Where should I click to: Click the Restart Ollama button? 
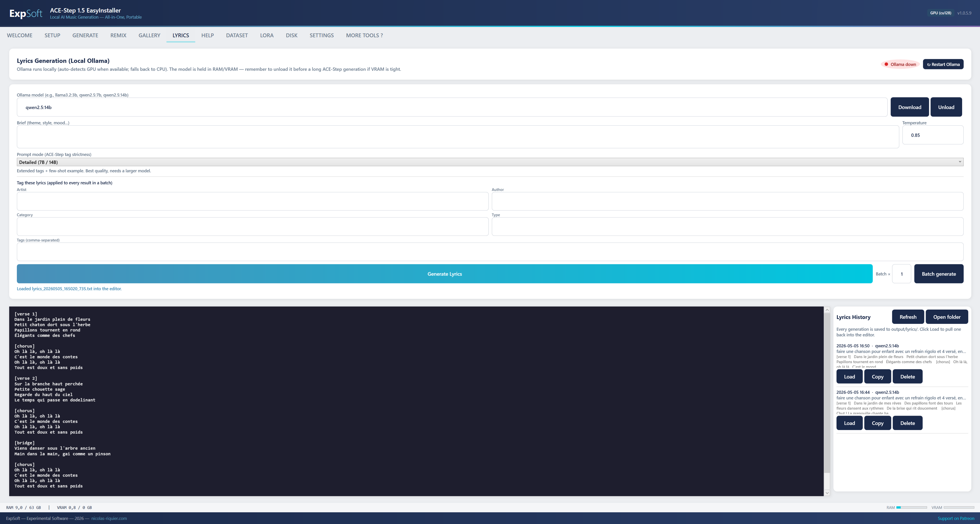click(943, 64)
